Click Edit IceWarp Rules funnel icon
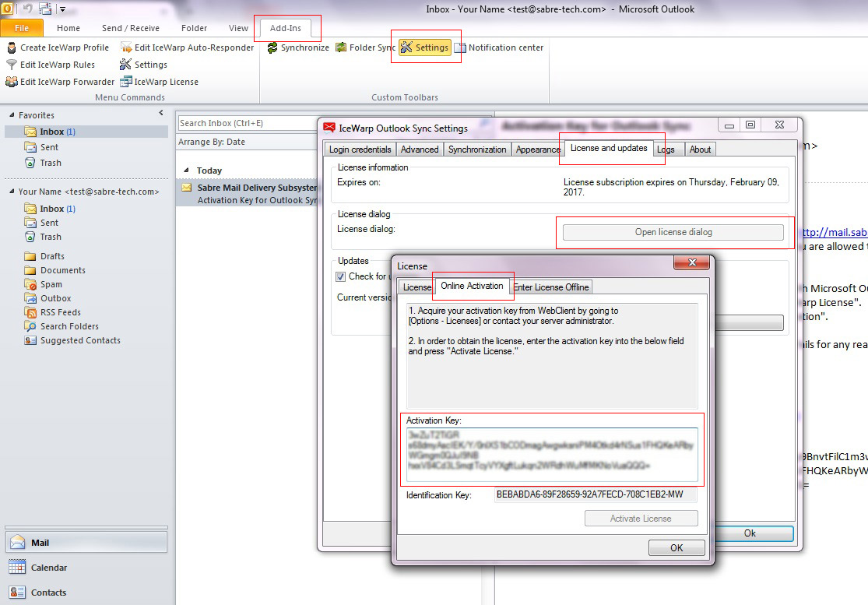This screenshot has width=868, height=605. tap(11, 65)
